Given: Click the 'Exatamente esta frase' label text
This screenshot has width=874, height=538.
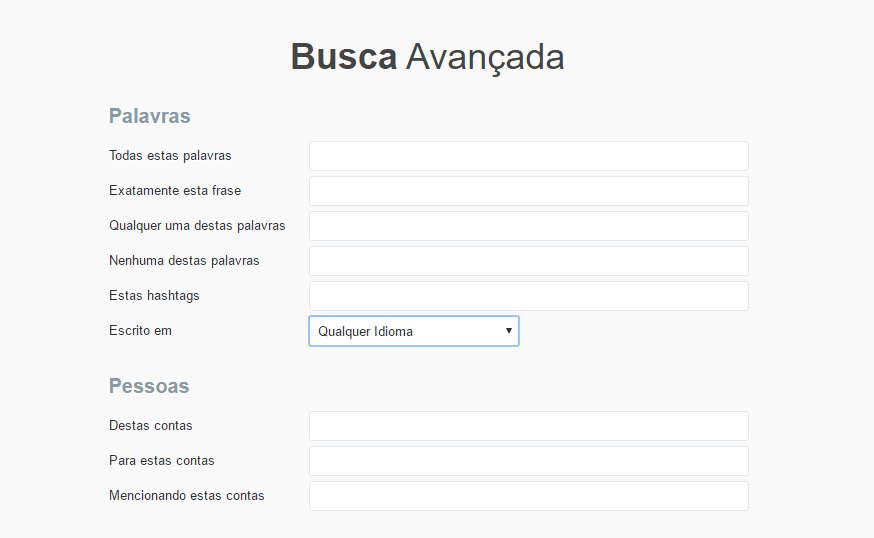Looking at the screenshot, I should point(175,191).
